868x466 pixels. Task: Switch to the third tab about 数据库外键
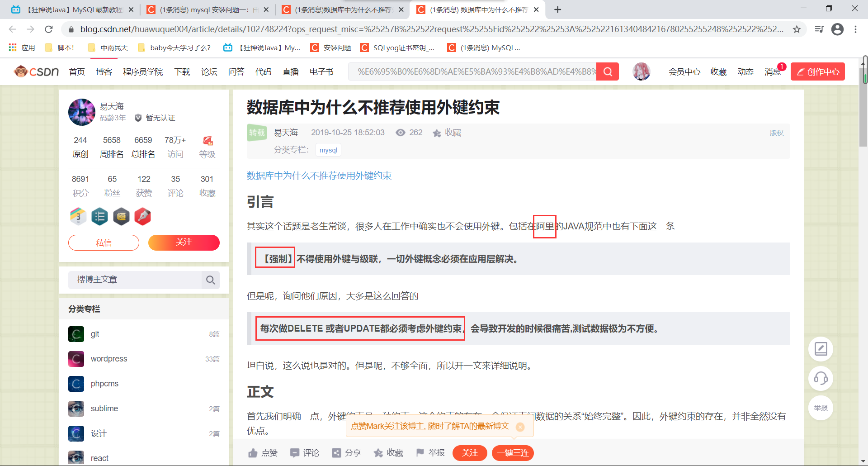[x=343, y=10]
